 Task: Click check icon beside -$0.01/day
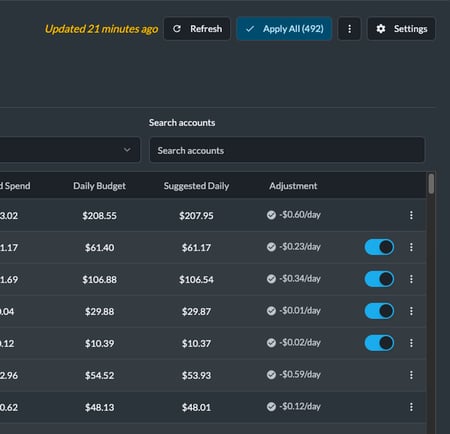(271, 311)
